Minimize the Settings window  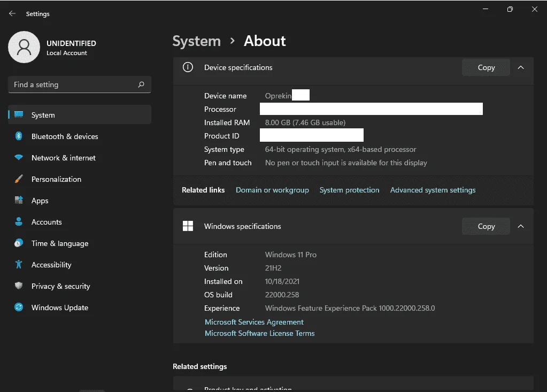pos(486,9)
